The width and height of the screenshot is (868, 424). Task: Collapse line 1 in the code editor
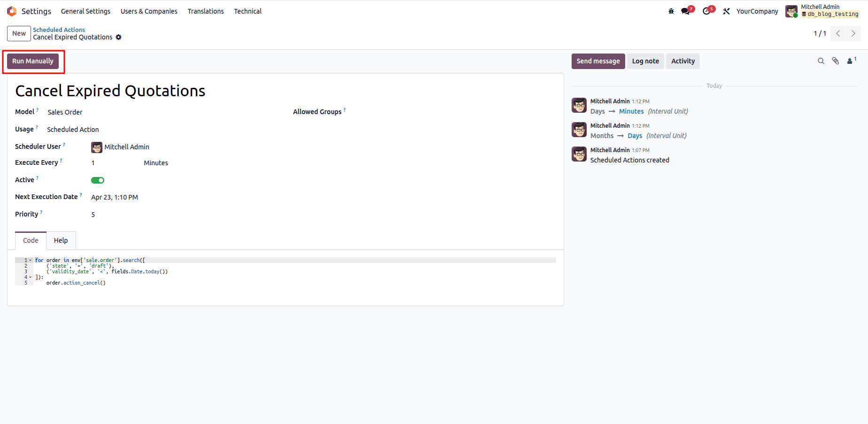[x=30, y=260]
